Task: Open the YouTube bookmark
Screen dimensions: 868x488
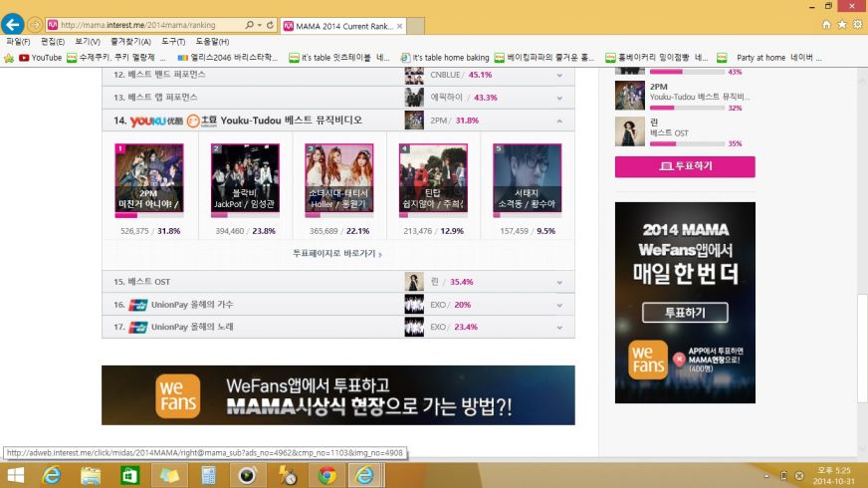Action: click(x=41, y=58)
